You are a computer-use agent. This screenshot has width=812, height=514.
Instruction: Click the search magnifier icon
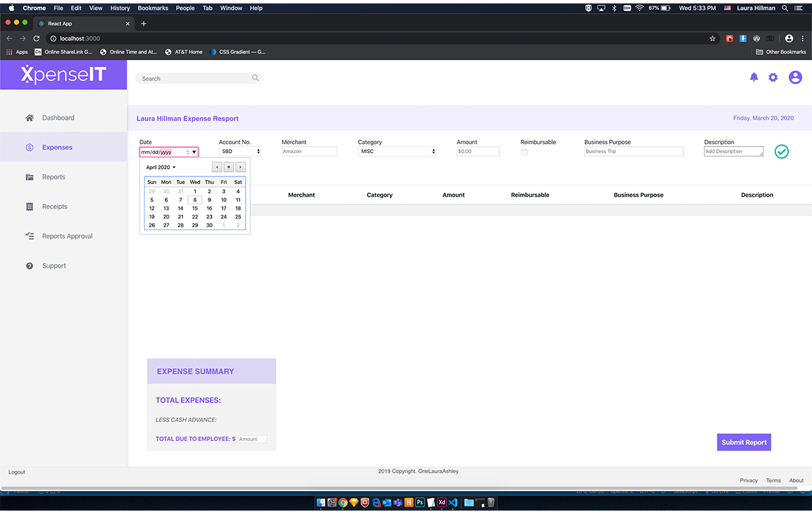[255, 78]
